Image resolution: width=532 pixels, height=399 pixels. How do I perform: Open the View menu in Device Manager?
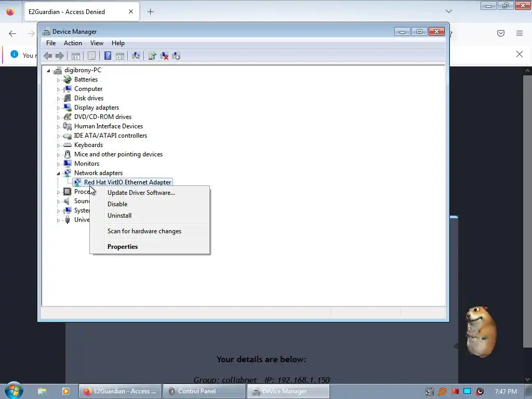[97, 43]
